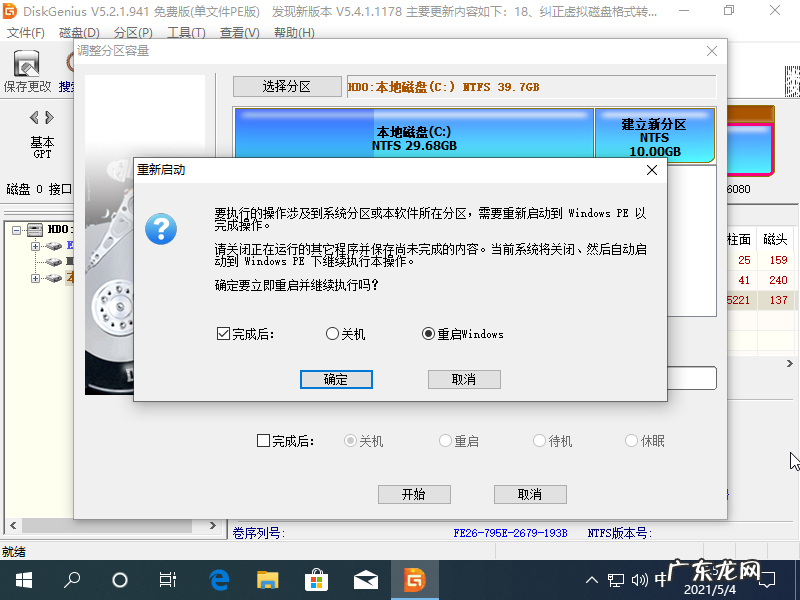Click the volume speaker icon in system tray

coord(641,580)
